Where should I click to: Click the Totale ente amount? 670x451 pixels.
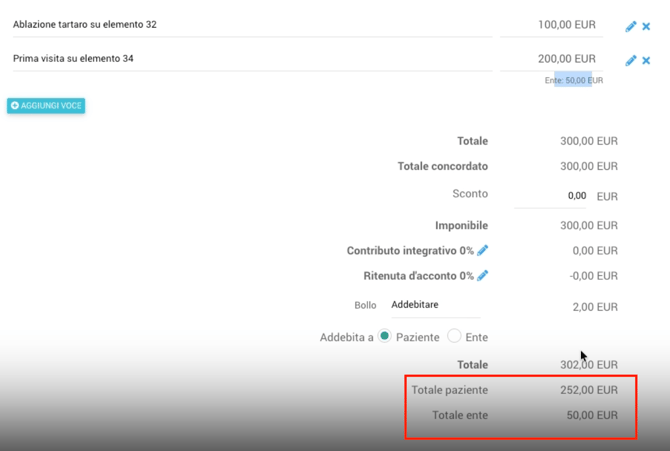click(592, 415)
